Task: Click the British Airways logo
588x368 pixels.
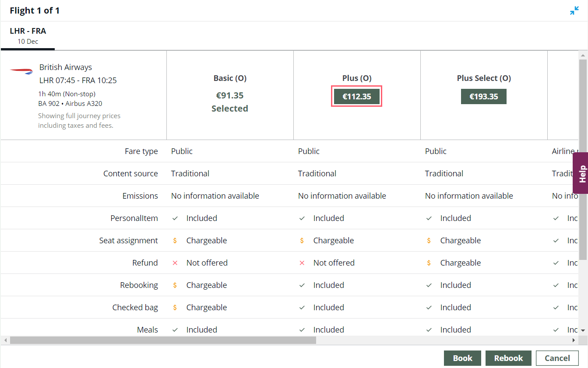Action: pyautogui.click(x=21, y=71)
